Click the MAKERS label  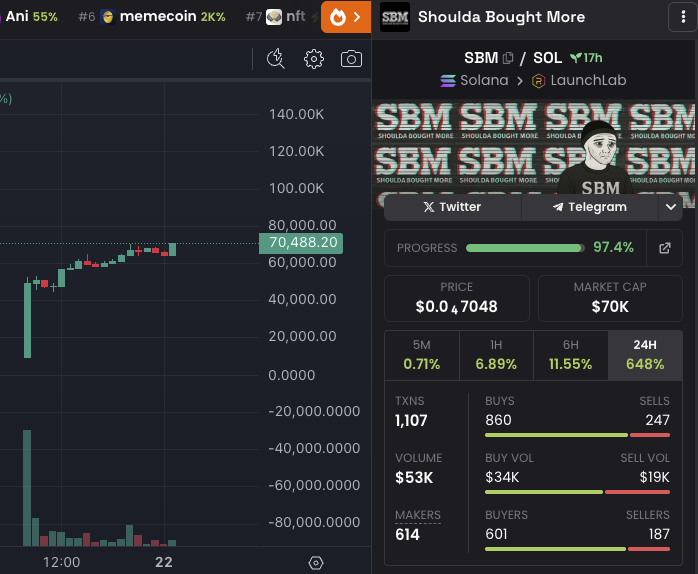(x=418, y=515)
